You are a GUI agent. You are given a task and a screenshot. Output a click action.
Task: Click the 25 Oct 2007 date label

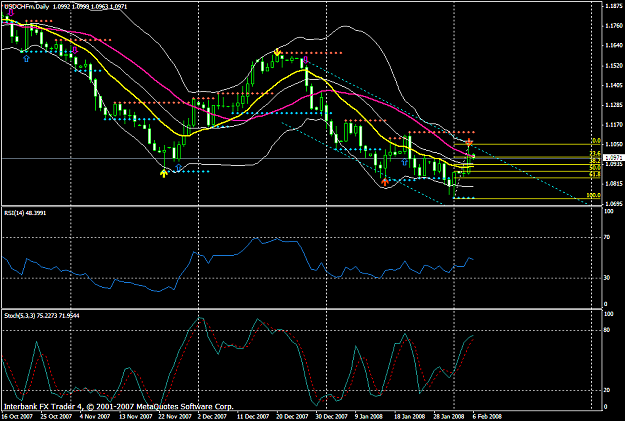pyautogui.click(x=56, y=417)
